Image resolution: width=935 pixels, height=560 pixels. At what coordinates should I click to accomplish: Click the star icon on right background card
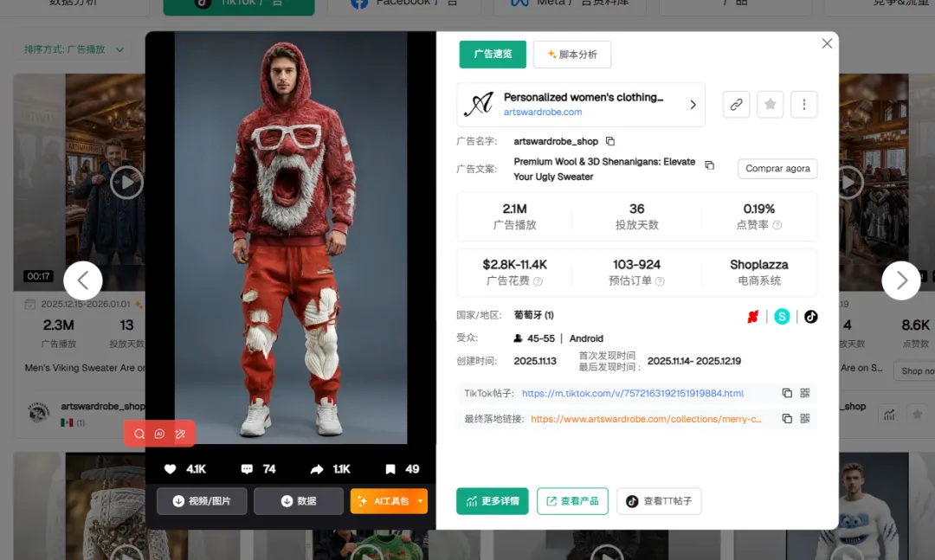pyautogui.click(x=917, y=415)
